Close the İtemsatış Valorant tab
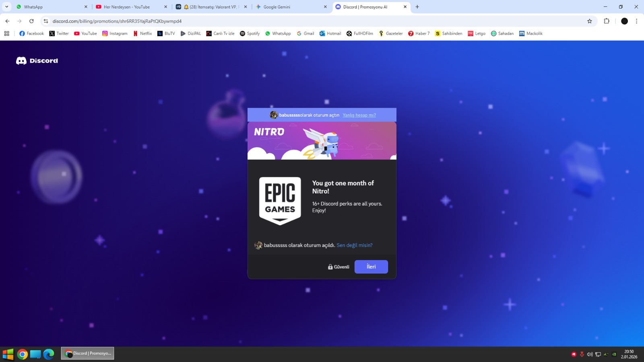644x362 pixels. click(x=246, y=7)
